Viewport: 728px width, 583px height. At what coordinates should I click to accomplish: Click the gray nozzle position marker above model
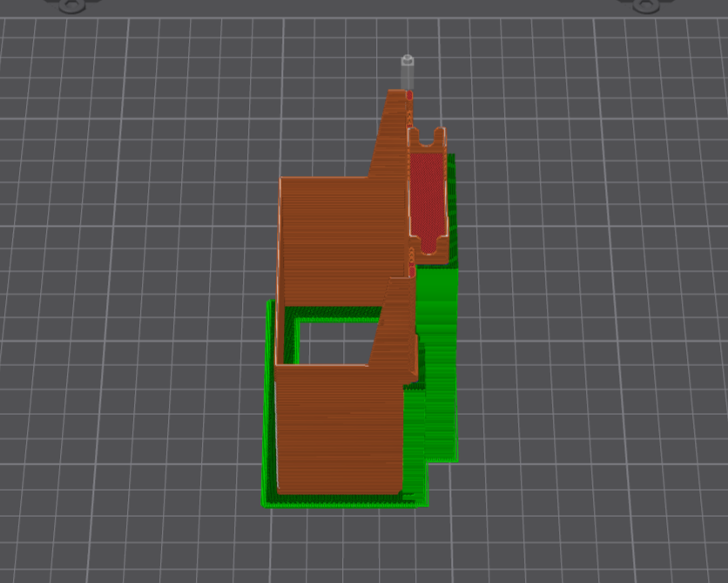[x=408, y=72]
